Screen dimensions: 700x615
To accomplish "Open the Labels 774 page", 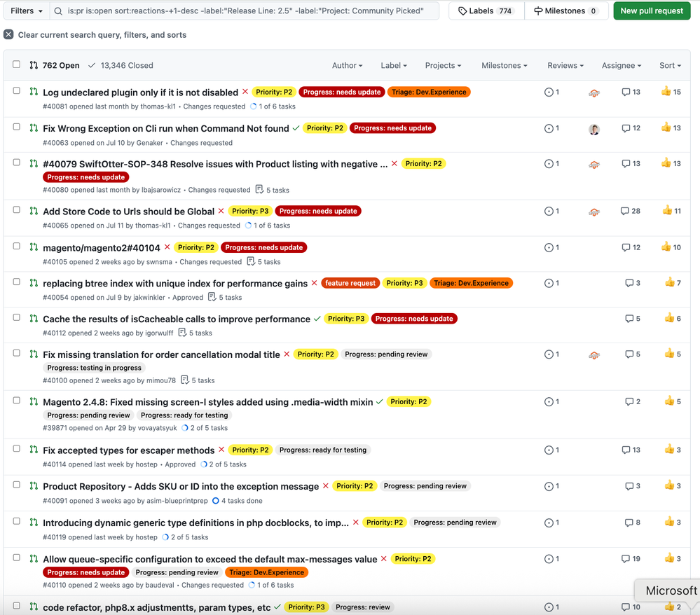I will pos(486,11).
